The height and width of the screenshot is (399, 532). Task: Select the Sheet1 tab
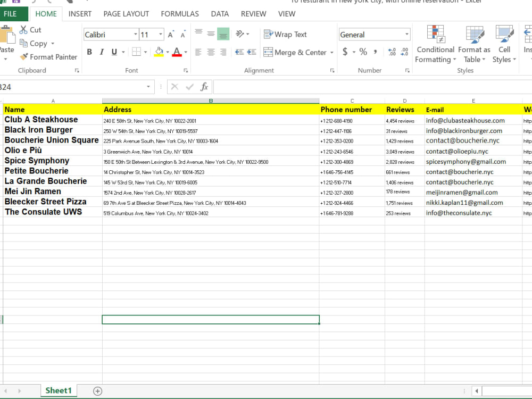(59, 390)
